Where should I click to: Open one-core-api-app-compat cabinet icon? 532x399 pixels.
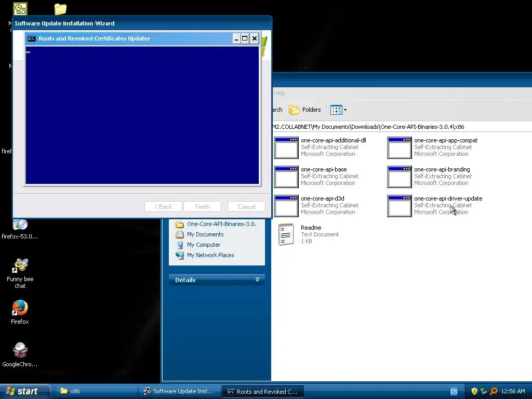[400, 148]
